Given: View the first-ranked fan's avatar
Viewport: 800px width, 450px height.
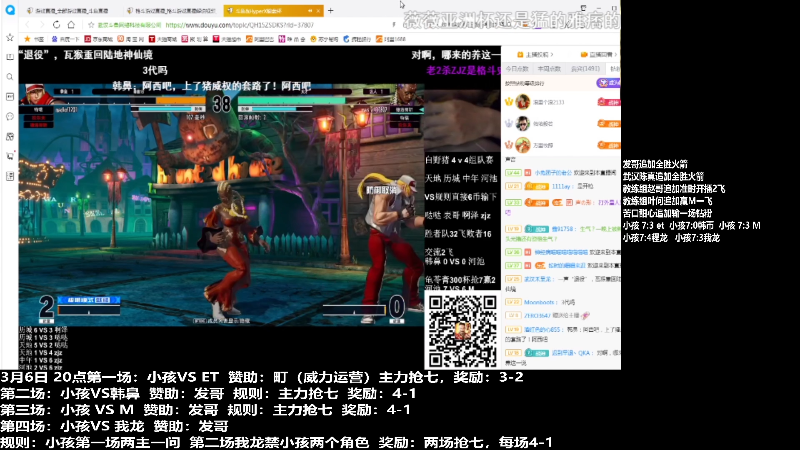Looking at the screenshot, I should click(522, 102).
